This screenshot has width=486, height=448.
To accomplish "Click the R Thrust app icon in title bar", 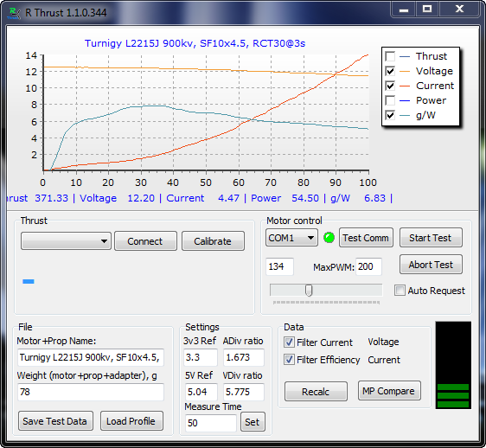I will click(14, 13).
